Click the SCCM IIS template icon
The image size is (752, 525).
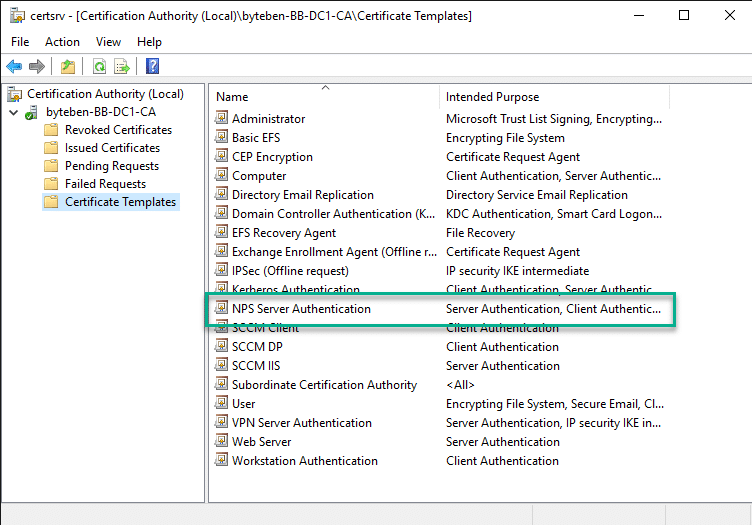pos(221,365)
